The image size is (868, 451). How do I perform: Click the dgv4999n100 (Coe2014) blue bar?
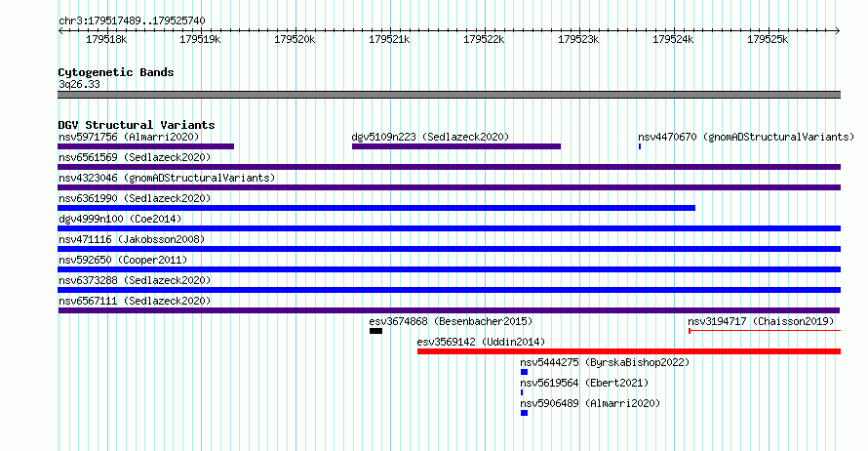tap(449, 228)
